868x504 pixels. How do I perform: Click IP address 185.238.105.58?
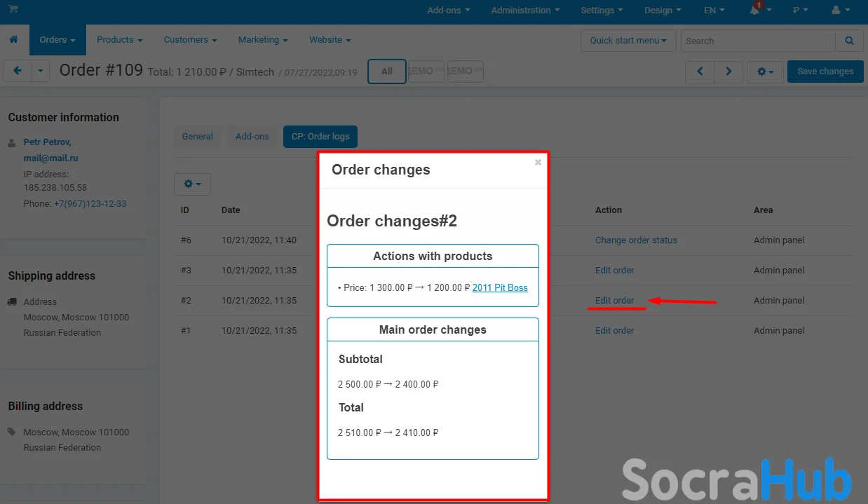55,188
